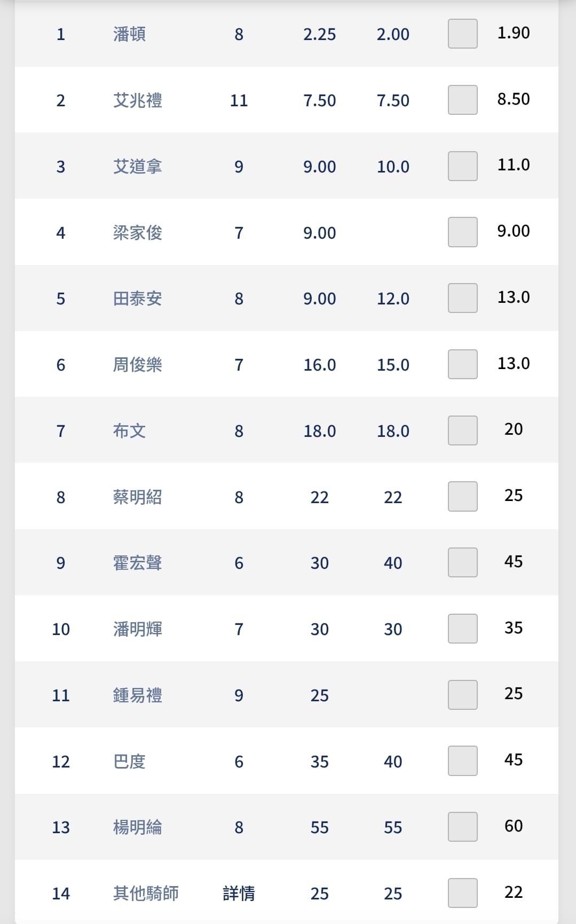Tick the checkbox for 梁家俊
This screenshot has width=576, height=924.
pyautogui.click(x=462, y=232)
